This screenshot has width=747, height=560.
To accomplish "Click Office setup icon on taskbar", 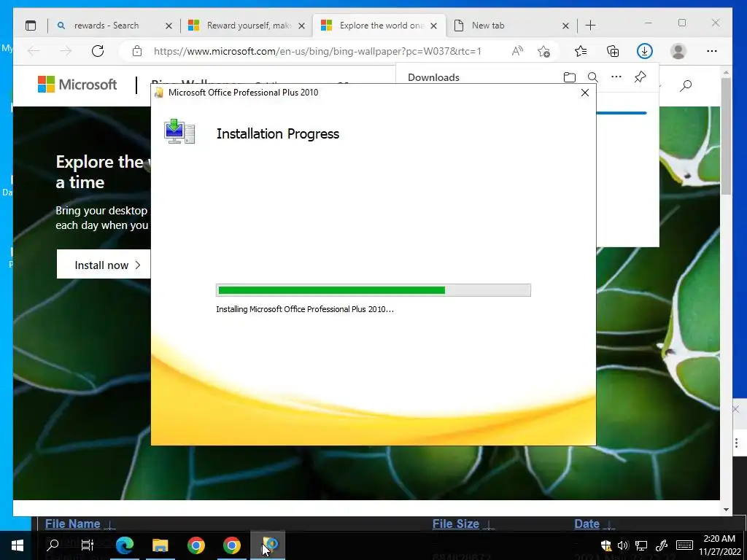I will (268, 545).
